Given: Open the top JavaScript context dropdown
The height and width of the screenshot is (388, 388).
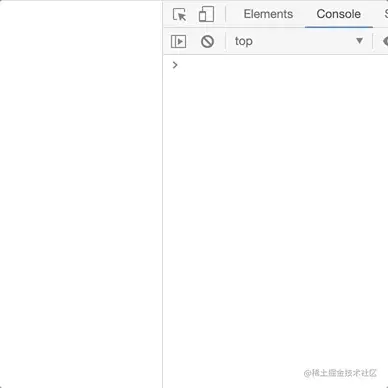Looking at the screenshot, I should pyautogui.click(x=299, y=41).
